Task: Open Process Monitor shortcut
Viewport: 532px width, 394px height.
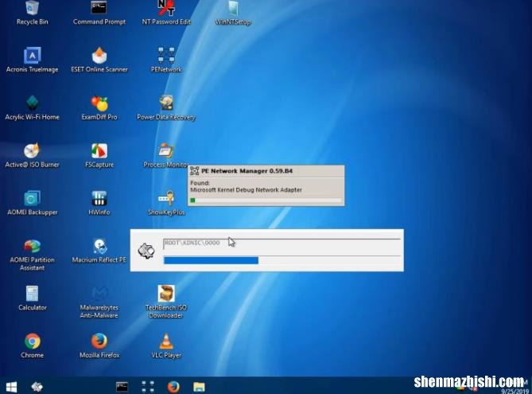Action: click(166, 155)
